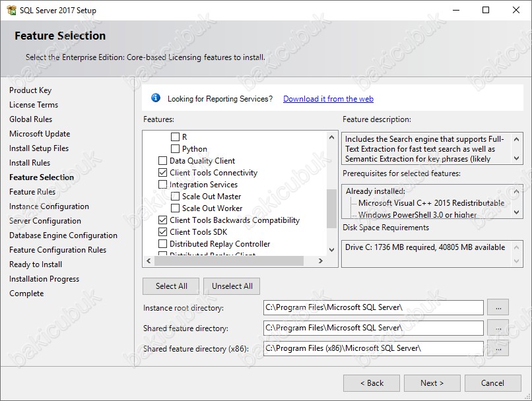This screenshot has width=532, height=401.
Task: Click Microsoft Visual C++ 2015 Redistributable entry
Action: [431, 203]
